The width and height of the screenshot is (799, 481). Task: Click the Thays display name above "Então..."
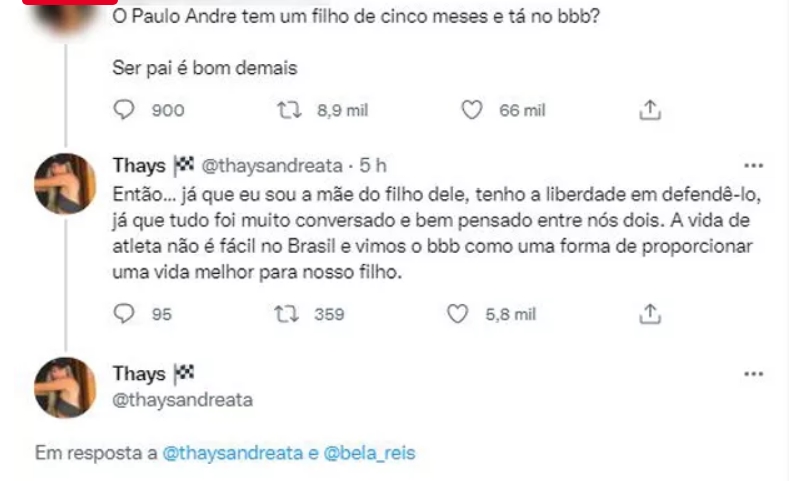click(140, 166)
